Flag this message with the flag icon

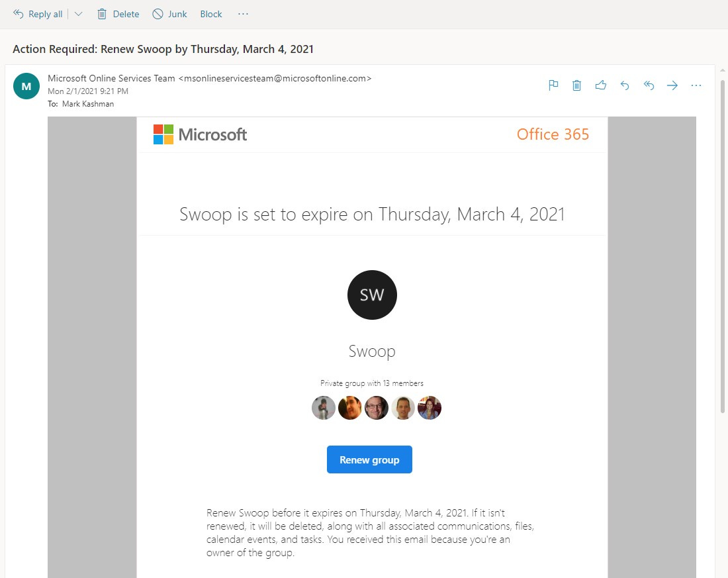(x=553, y=85)
